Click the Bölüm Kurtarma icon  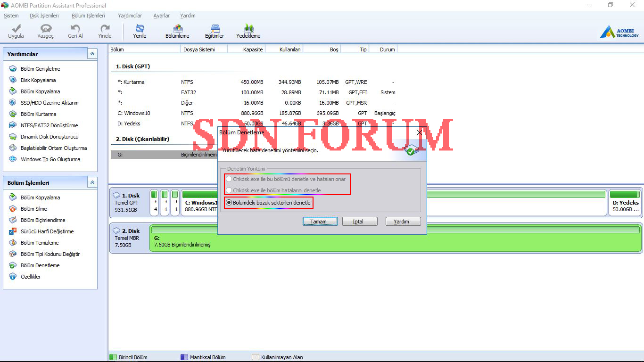coord(13,114)
